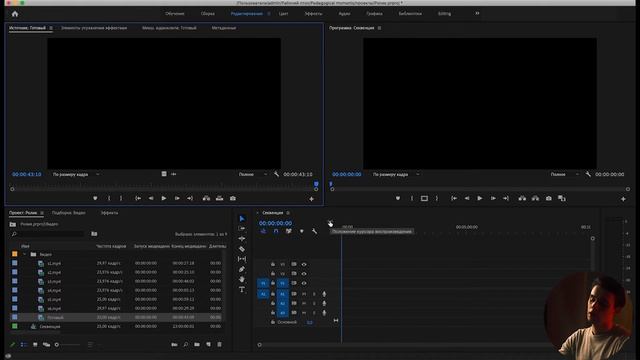This screenshot has width=640, height=360.
Task: Click Extract button in Program monitor
Action: point(535,198)
